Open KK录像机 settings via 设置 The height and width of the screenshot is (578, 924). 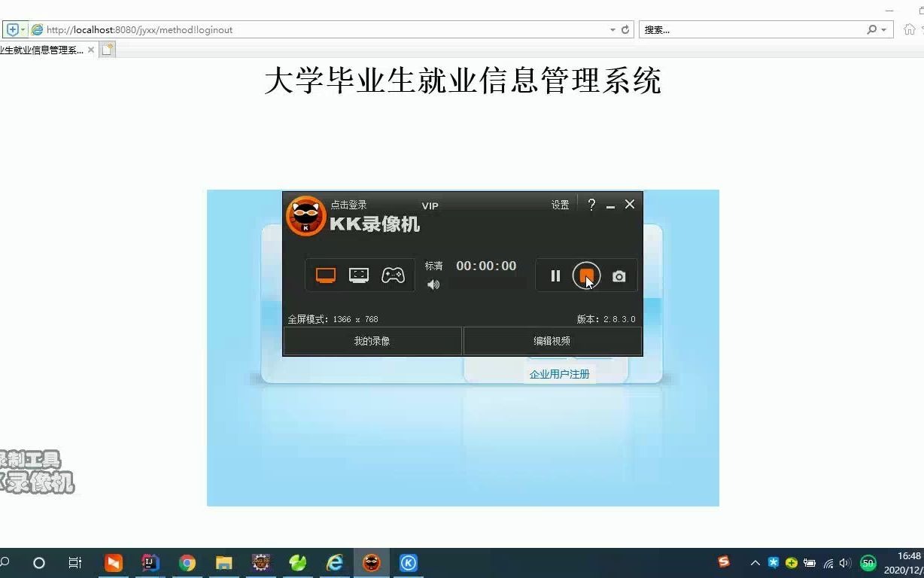[x=560, y=204]
